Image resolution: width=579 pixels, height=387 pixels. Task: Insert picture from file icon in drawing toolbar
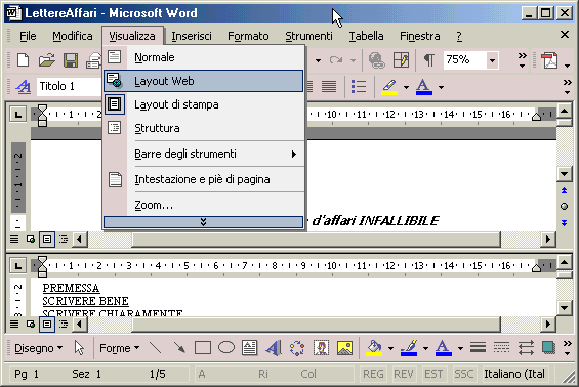(x=345, y=348)
